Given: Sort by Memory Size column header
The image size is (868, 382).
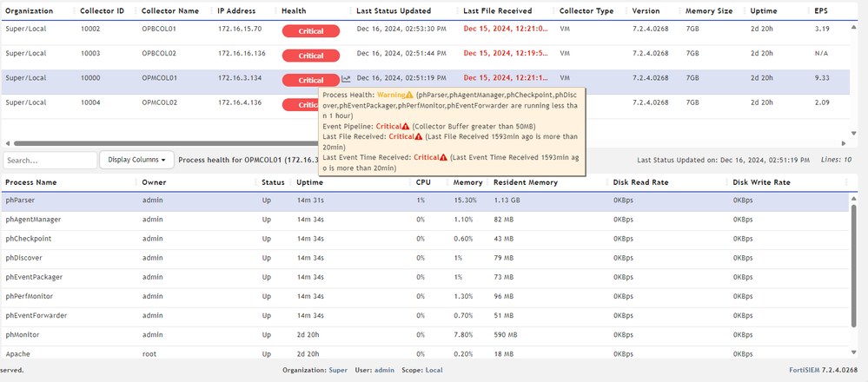Looking at the screenshot, I should click(709, 11).
